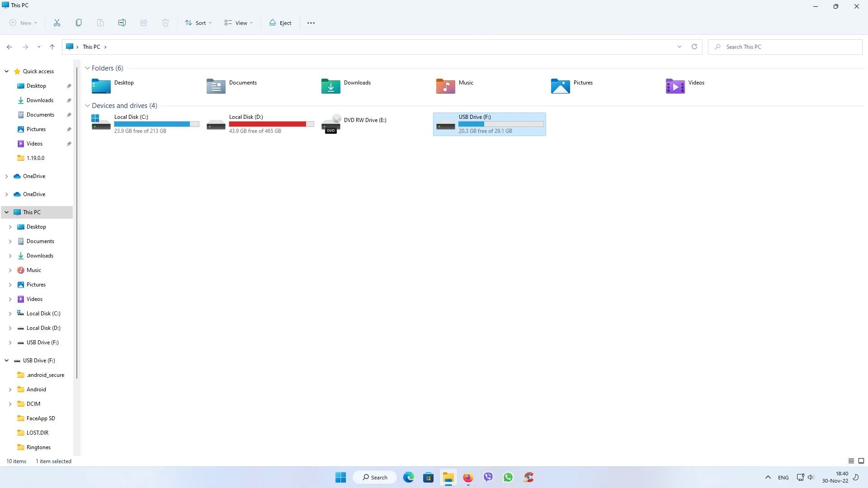Select the DVD RW Drive (E:) icon
This screenshot has height=488, width=868.
[x=331, y=124]
